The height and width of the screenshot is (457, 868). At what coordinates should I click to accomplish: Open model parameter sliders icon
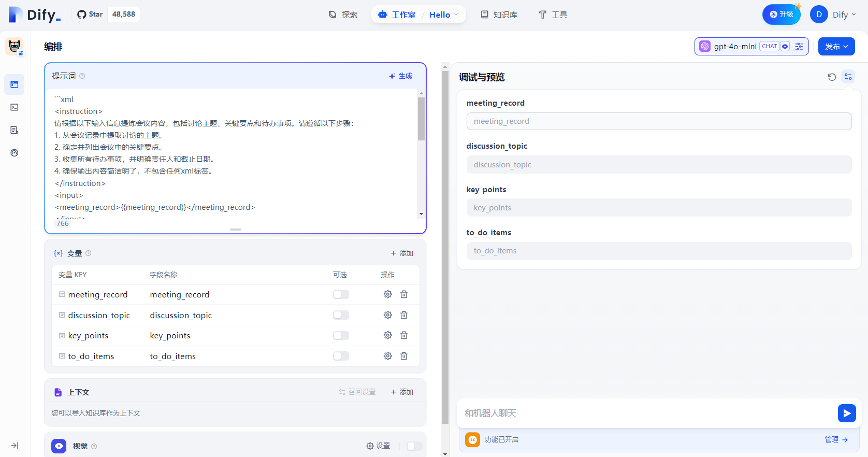(x=799, y=46)
